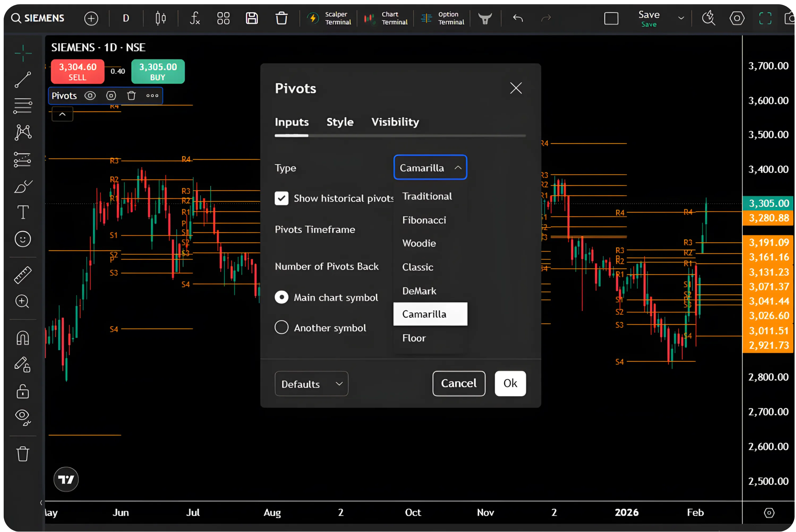Open the Chart Terminal
The image size is (796, 532).
tap(385, 18)
